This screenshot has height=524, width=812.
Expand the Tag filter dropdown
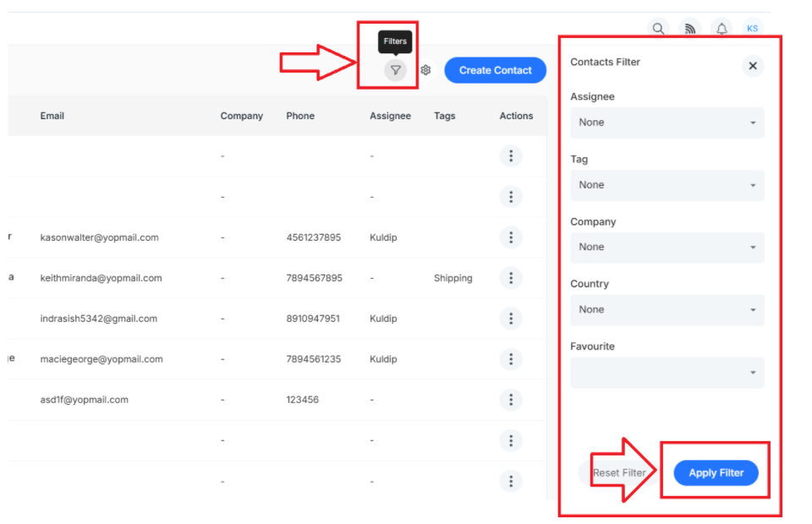pyautogui.click(x=667, y=185)
